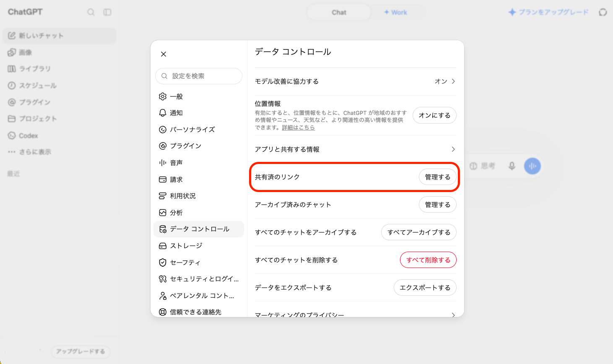Click the エクスポートする button
613x364 pixels.
pyautogui.click(x=425, y=288)
